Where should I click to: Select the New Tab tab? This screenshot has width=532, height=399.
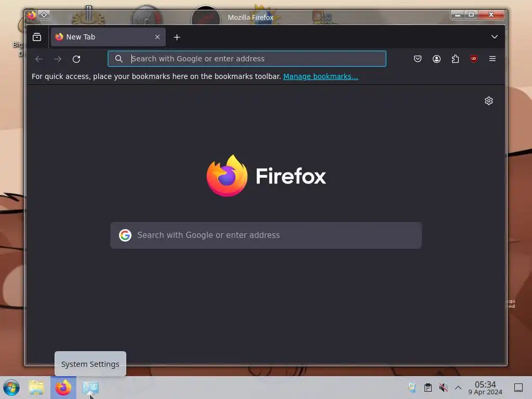click(108, 37)
